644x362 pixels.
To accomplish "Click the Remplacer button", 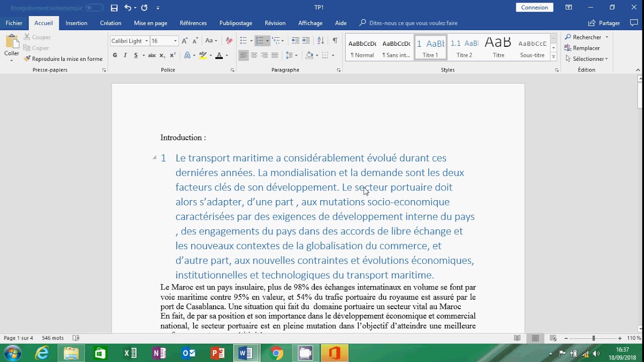I will (x=583, y=48).
